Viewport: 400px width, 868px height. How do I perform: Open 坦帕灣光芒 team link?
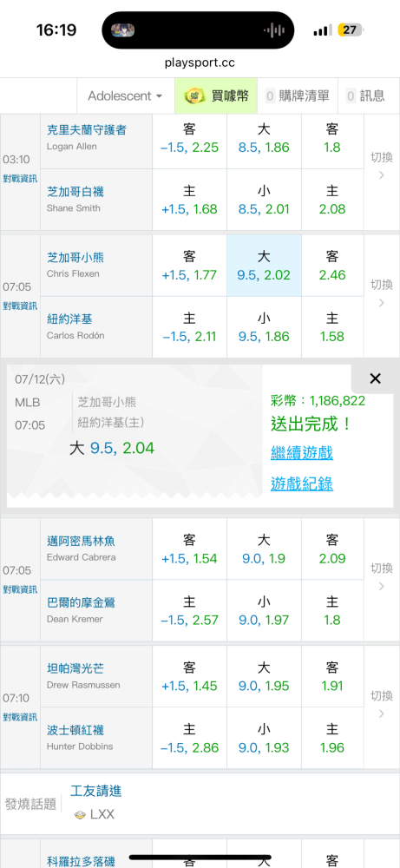75,668
